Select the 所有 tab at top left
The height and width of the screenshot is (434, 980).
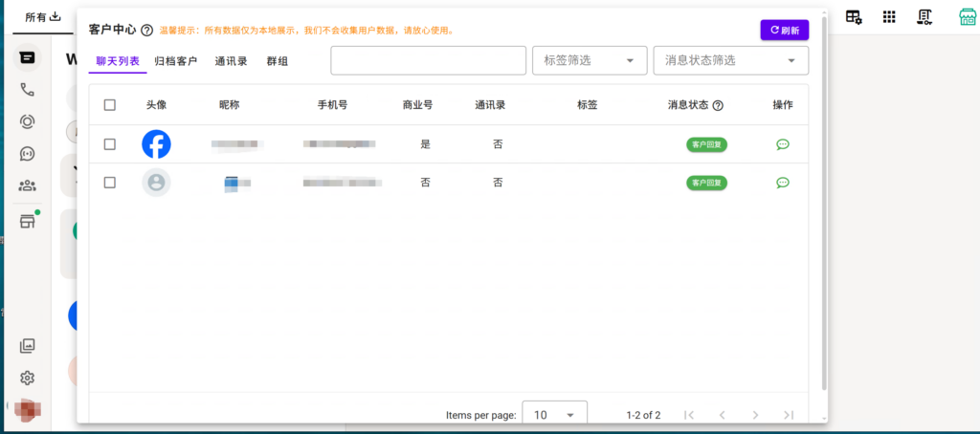(43, 17)
